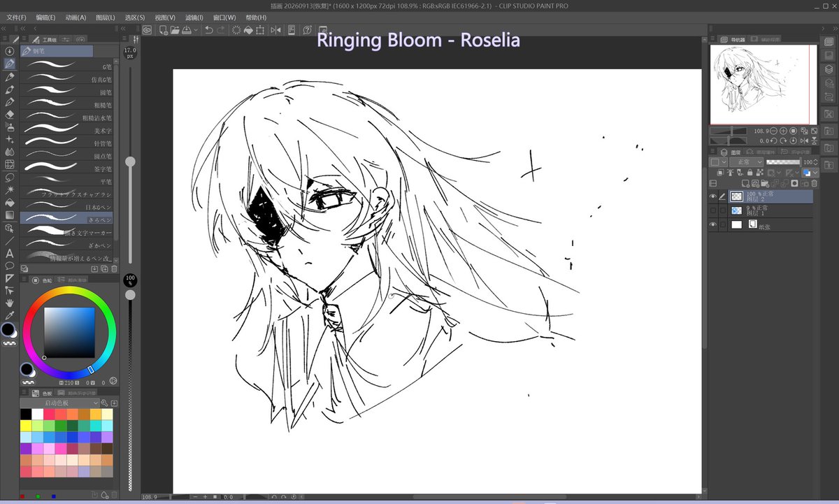839x504 pixels.
Task: Select the Pen tool in the toolbox
Action: pyautogui.click(x=10, y=64)
